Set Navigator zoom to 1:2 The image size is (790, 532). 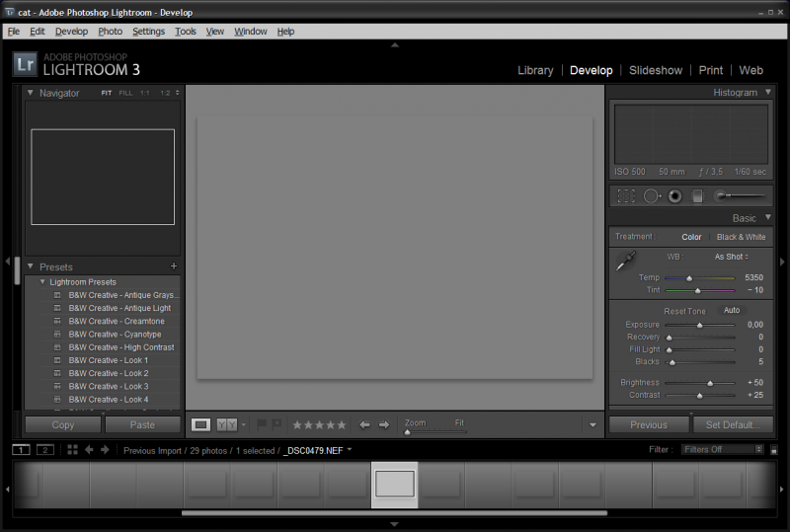(165, 93)
